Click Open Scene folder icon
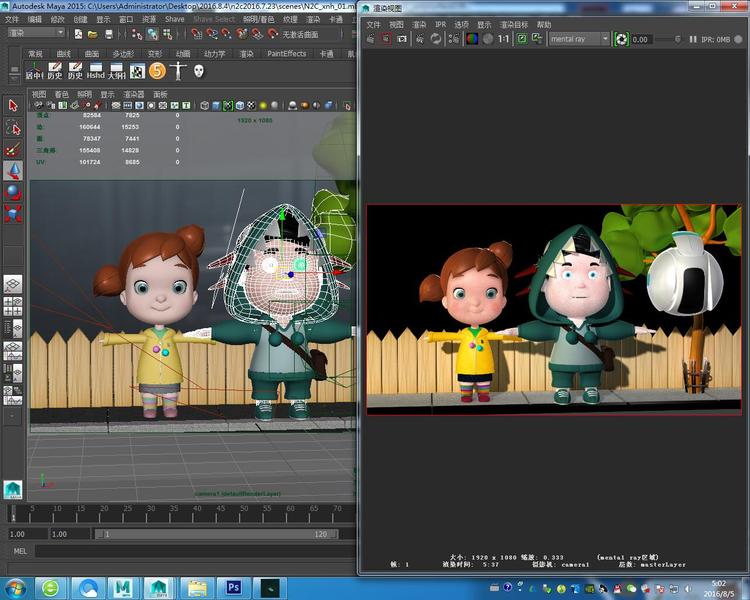This screenshot has width=750, height=600. click(x=93, y=34)
